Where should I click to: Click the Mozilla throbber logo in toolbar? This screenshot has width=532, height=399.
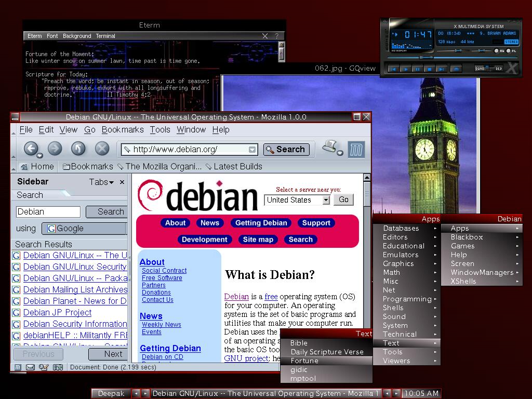356,149
